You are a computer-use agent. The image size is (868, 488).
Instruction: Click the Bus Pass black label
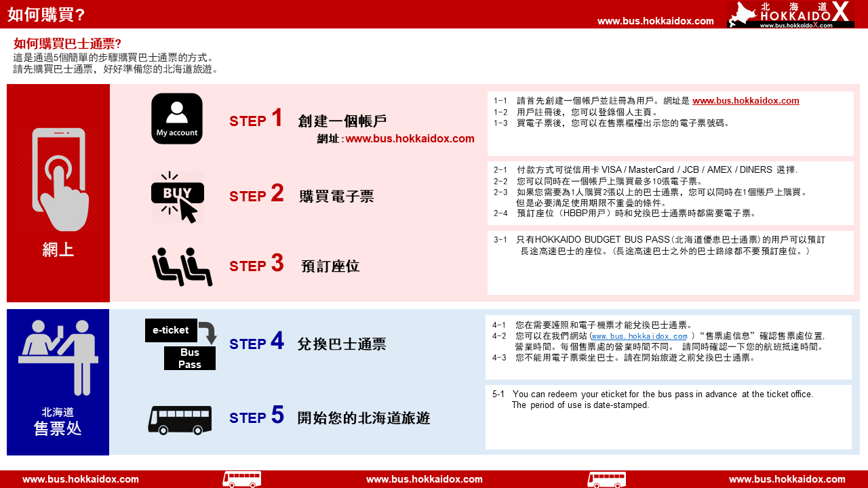tap(190, 359)
